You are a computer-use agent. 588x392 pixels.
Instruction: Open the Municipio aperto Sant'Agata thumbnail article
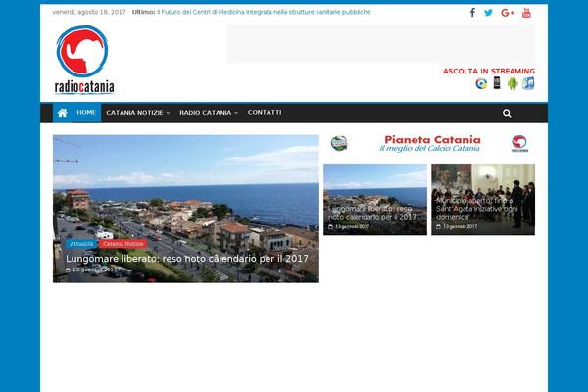pyautogui.click(x=483, y=199)
